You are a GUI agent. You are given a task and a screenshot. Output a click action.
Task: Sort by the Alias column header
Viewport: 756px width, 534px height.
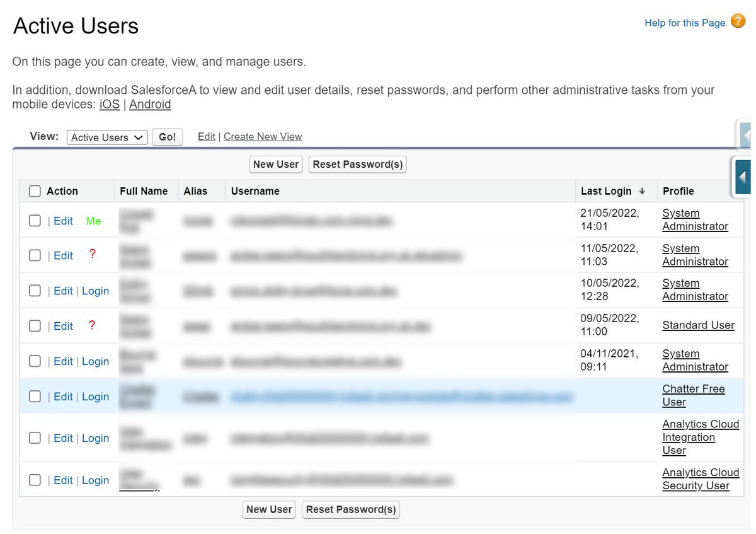point(195,191)
